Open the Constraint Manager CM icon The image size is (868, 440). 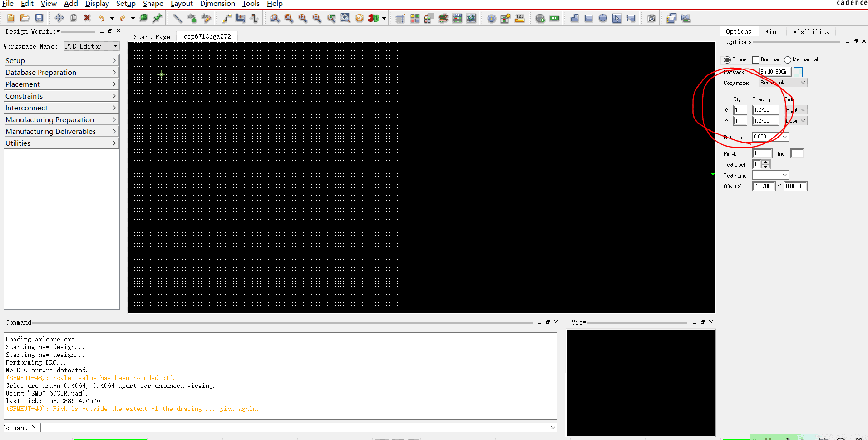point(457,18)
